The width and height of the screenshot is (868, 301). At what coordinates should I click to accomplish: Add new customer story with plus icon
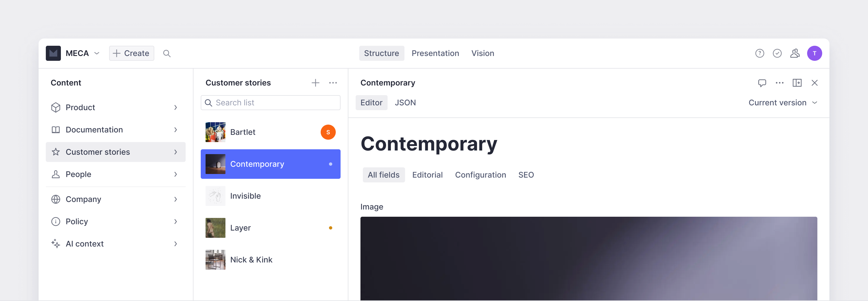(x=315, y=83)
